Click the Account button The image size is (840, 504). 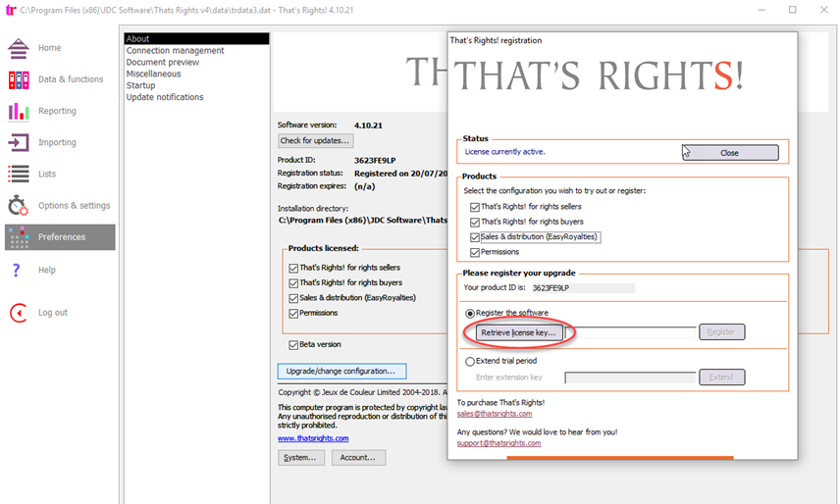tap(358, 458)
